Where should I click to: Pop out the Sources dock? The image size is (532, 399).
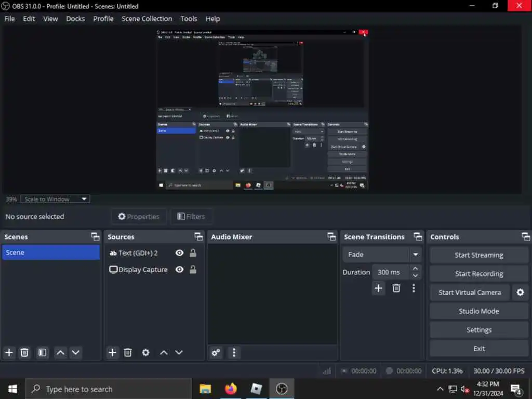(x=198, y=236)
